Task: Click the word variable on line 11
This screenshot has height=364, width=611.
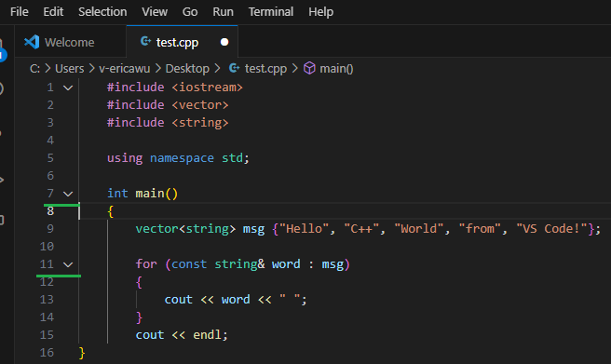Action: 286,264
